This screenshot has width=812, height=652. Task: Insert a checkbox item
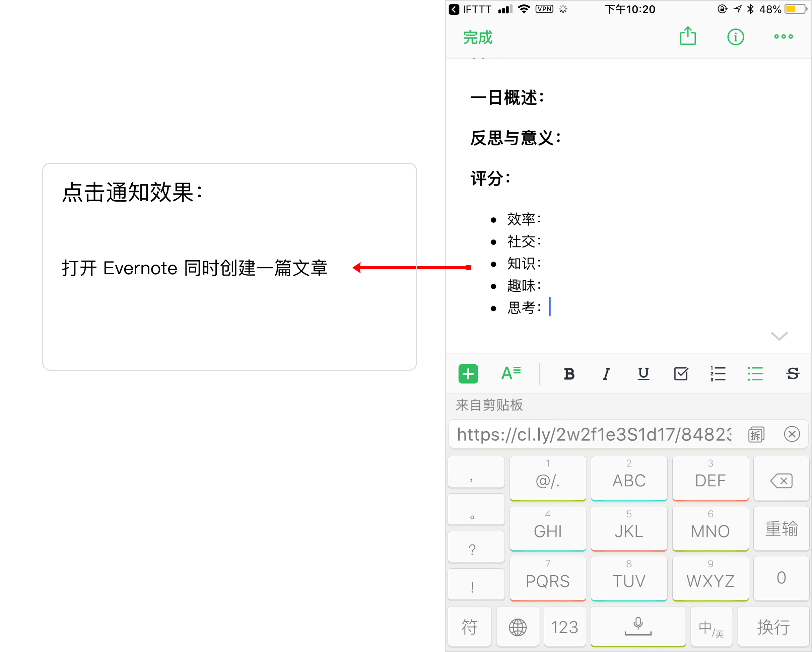[x=681, y=374]
